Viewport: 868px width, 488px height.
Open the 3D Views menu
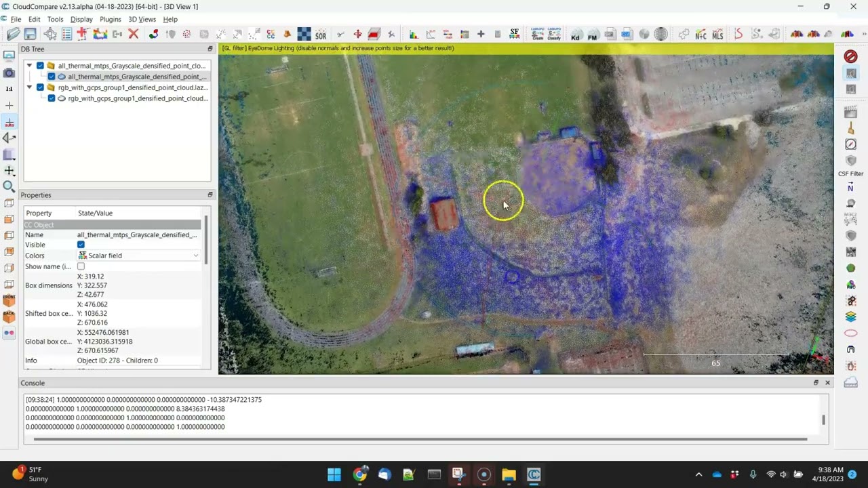142,19
